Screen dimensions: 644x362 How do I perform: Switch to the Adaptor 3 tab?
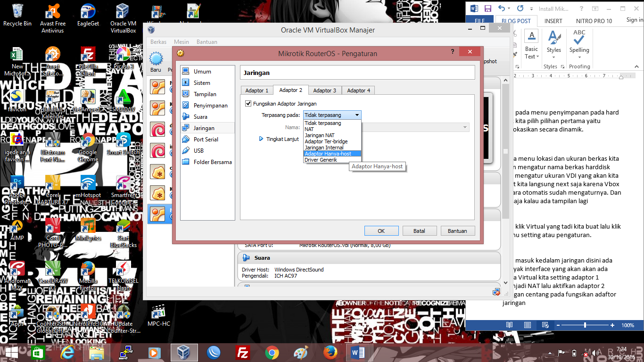click(325, 90)
